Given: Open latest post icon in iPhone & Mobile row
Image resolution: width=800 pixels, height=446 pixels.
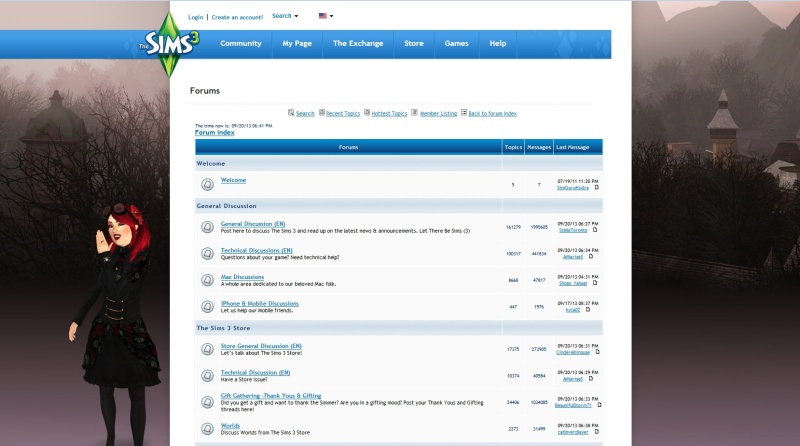Looking at the screenshot, I should (x=588, y=309).
